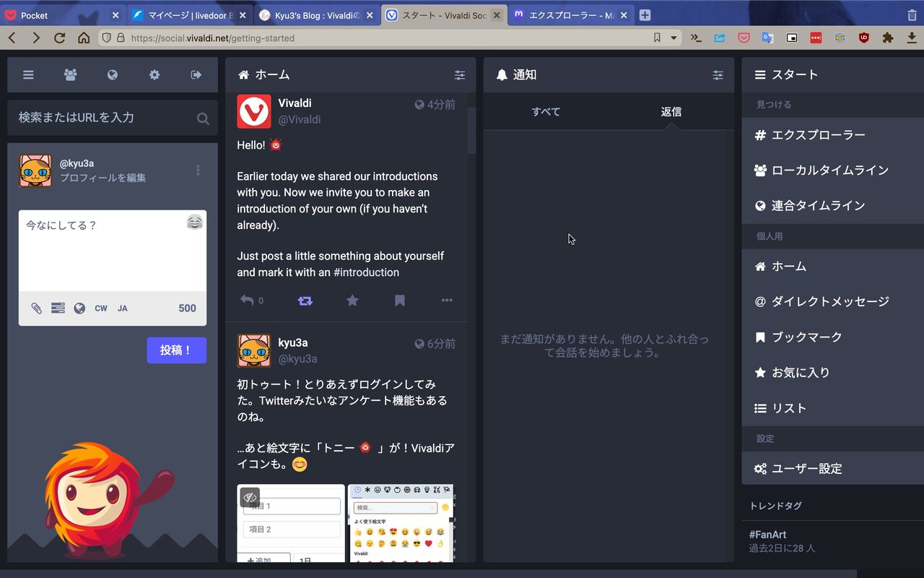
Task: Click the uBlock Origin extension icon
Action: 864,38
